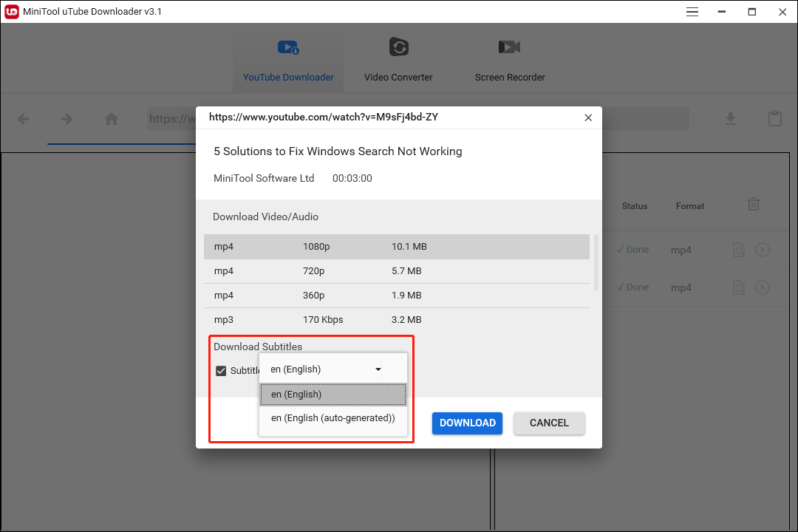Viewport: 798px width, 532px height.
Task: Toggle the Subtitle checkbox
Action: (x=221, y=371)
